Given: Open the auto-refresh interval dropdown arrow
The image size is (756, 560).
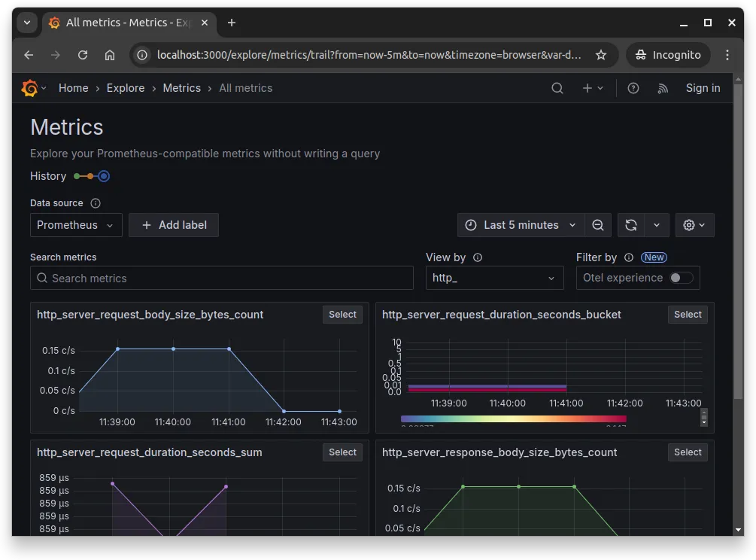Looking at the screenshot, I should click(656, 224).
